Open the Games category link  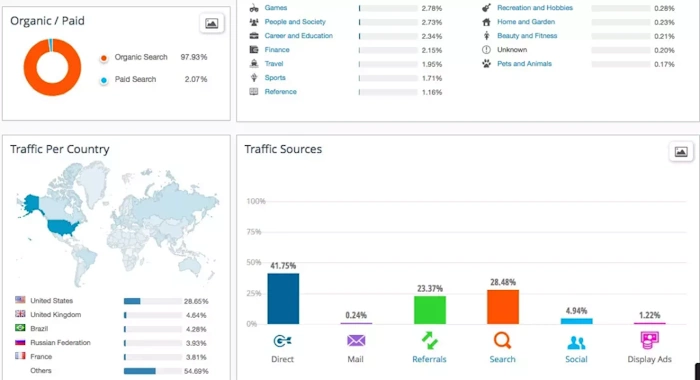[275, 8]
